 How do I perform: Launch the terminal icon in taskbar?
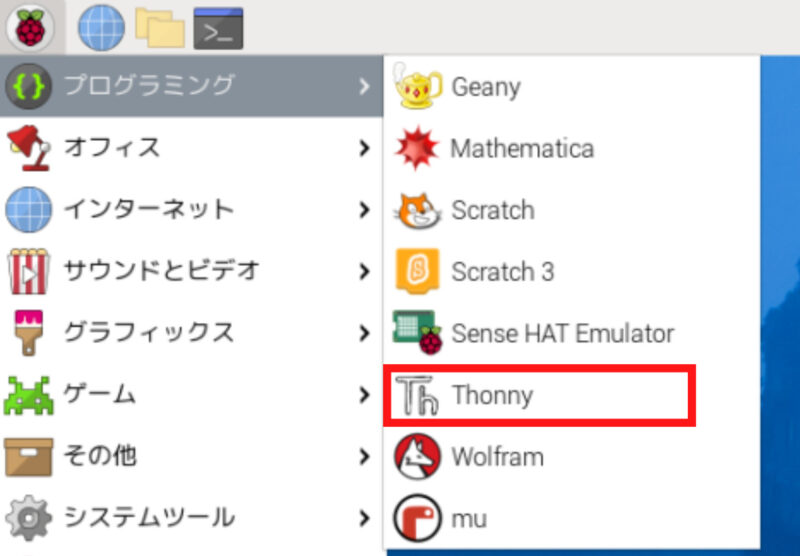(x=218, y=28)
